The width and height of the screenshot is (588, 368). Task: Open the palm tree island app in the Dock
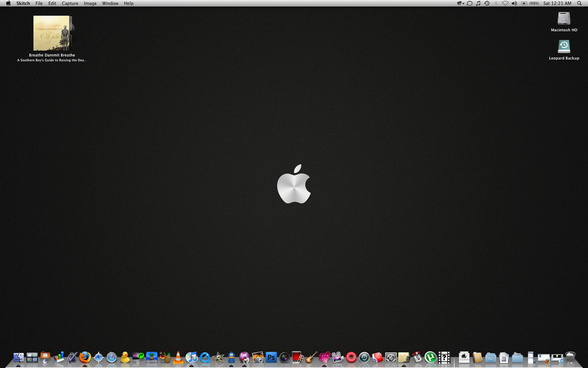tap(152, 357)
